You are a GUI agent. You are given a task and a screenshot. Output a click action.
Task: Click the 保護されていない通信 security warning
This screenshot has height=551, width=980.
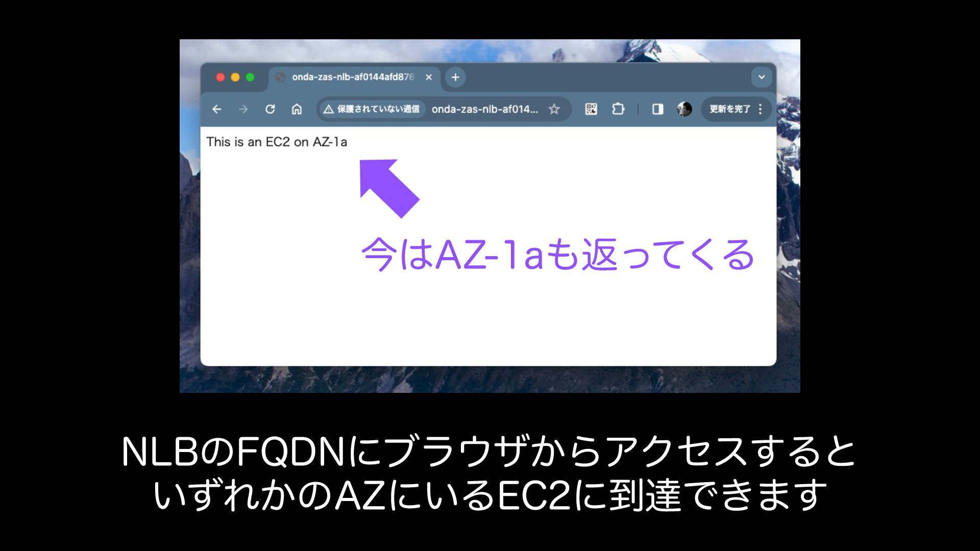(372, 109)
